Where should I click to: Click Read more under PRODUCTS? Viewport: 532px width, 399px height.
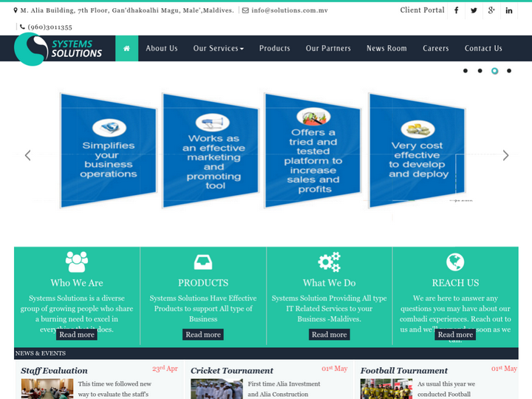click(203, 335)
